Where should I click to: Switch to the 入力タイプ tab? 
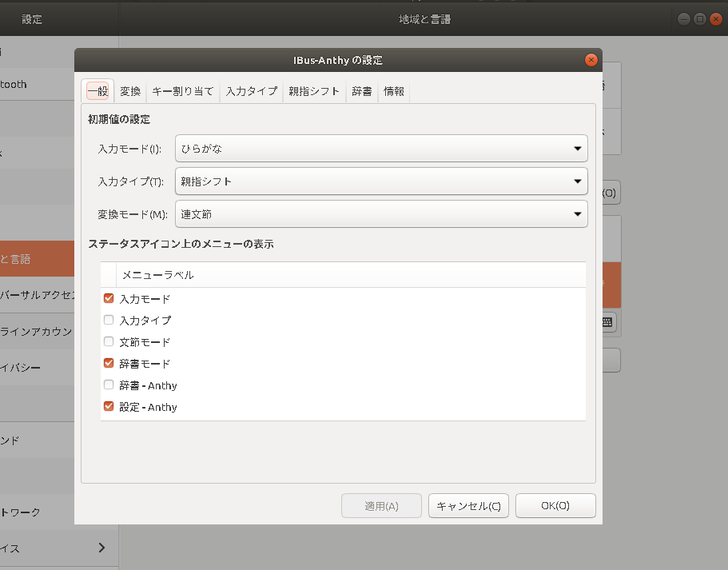point(251,91)
